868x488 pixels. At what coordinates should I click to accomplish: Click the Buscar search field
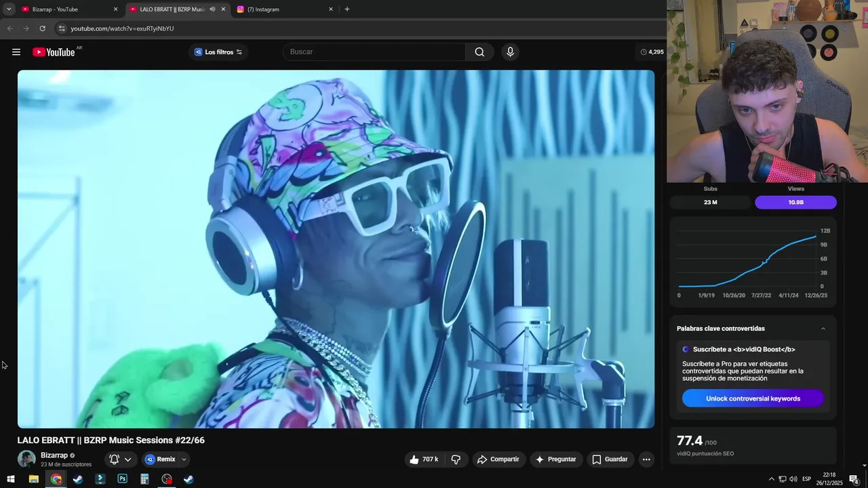(374, 52)
